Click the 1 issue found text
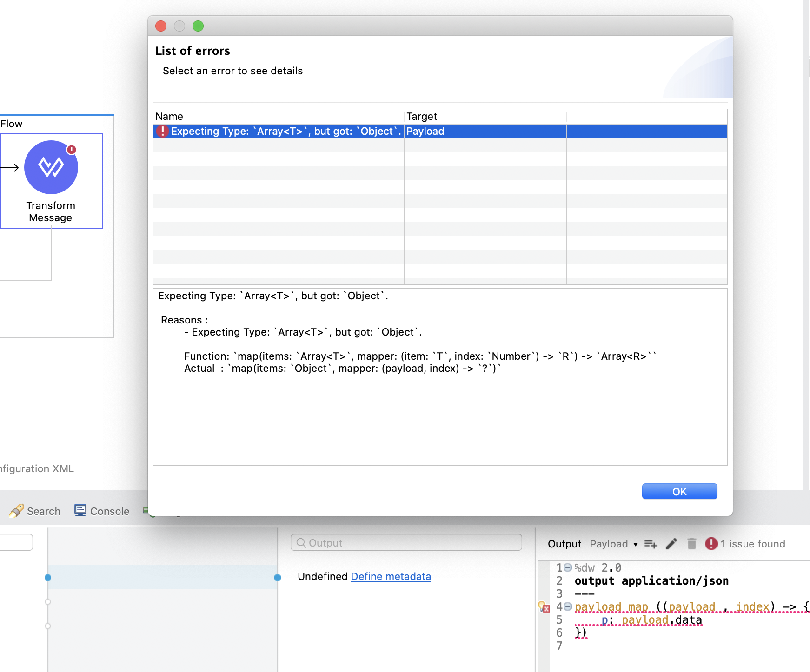 tap(753, 544)
